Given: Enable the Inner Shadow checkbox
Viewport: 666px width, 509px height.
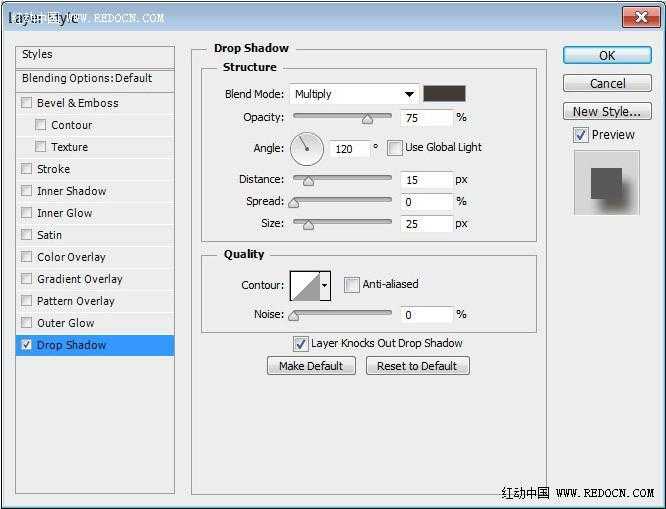Looking at the screenshot, I should 26,191.
